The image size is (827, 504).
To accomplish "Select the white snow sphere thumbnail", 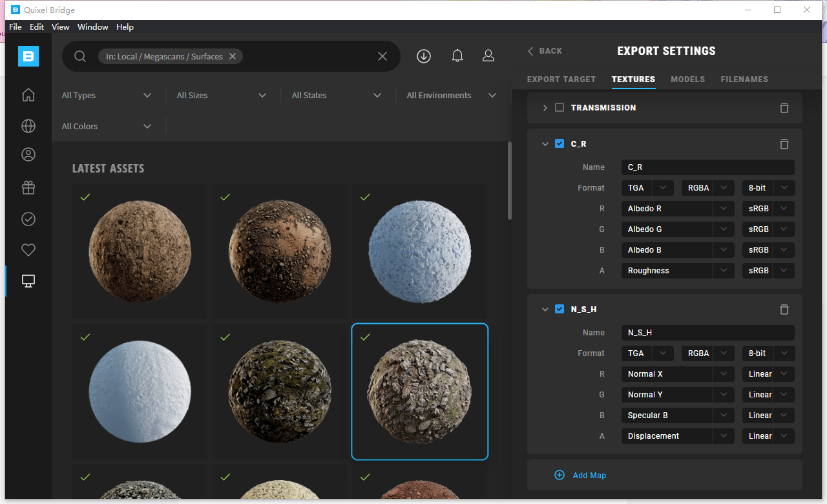I will [140, 392].
